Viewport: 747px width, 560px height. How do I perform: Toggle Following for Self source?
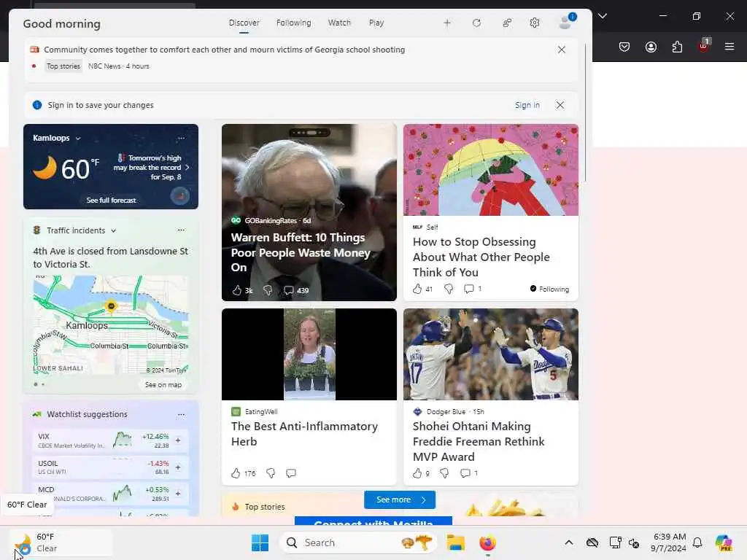[549, 289]
